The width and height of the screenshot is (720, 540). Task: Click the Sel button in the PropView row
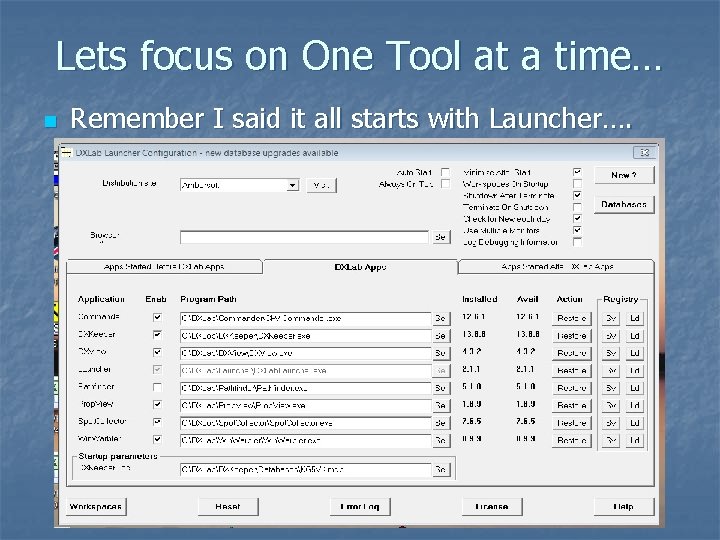(441, 405)
